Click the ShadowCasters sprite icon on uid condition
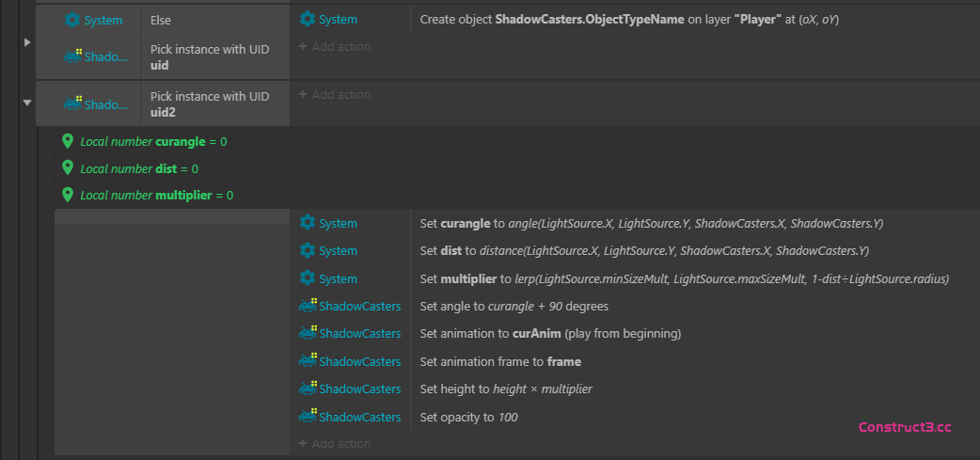 point(72,56)
